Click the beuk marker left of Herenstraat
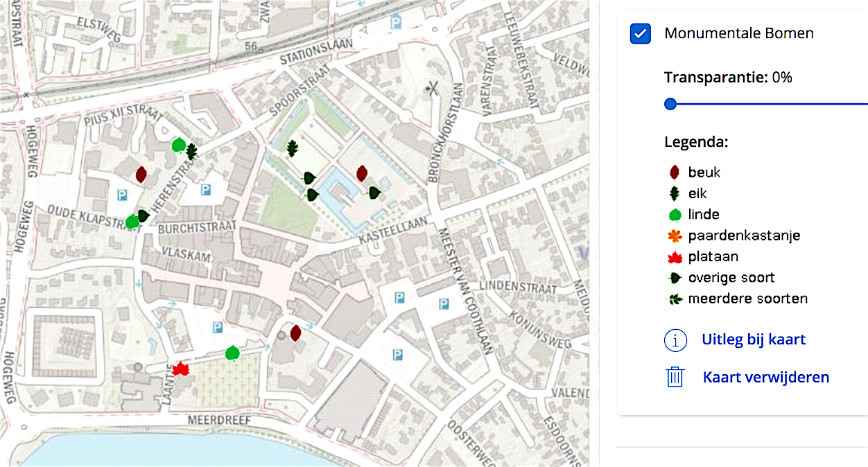The height and width of the screenshot is (467, 868). (x=141, y=175)
